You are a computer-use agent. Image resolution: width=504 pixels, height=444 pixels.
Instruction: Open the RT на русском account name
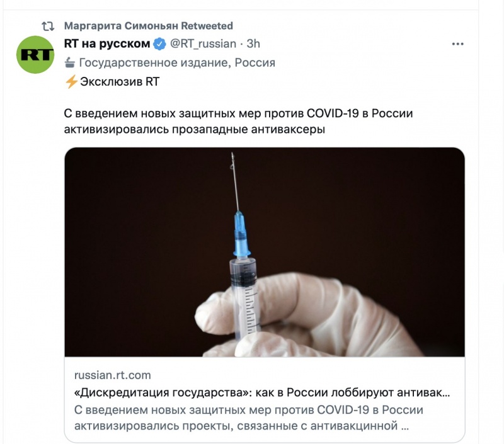(107, 43)
